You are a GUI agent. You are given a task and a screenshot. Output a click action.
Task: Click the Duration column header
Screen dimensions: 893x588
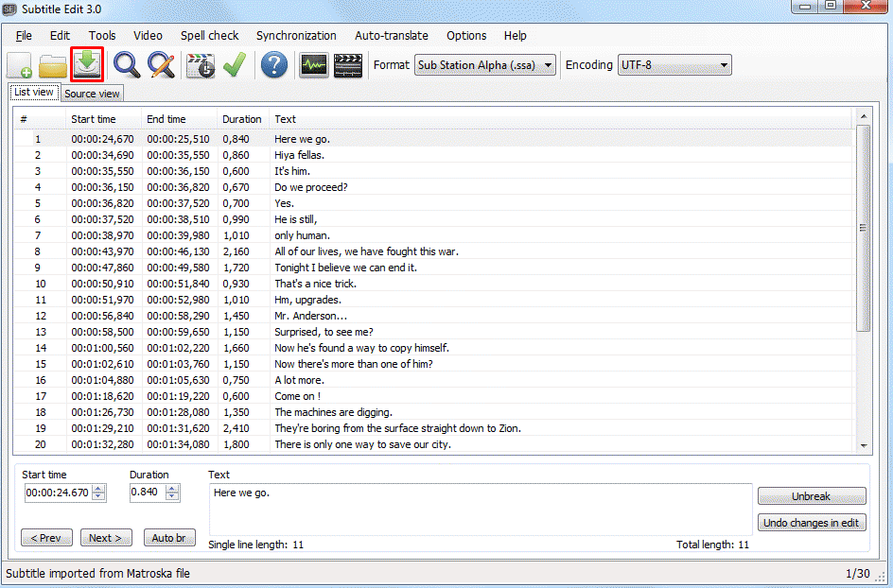point(243,119)
